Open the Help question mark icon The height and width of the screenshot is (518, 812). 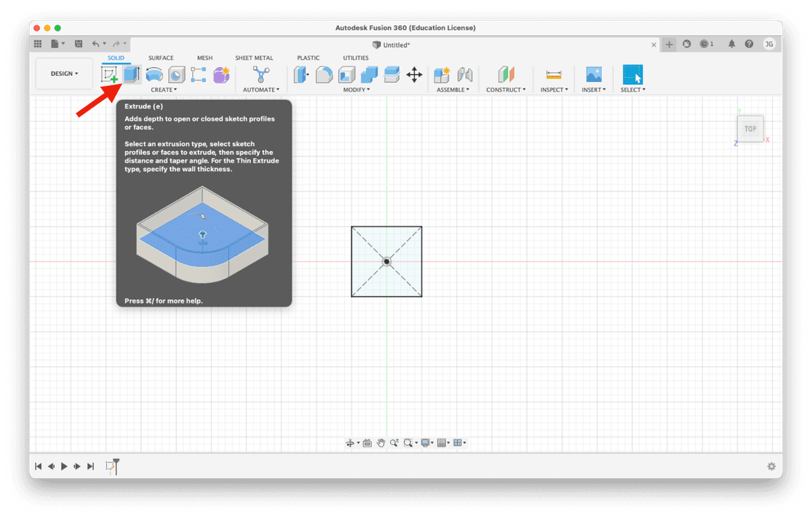(x=749, y=44)
